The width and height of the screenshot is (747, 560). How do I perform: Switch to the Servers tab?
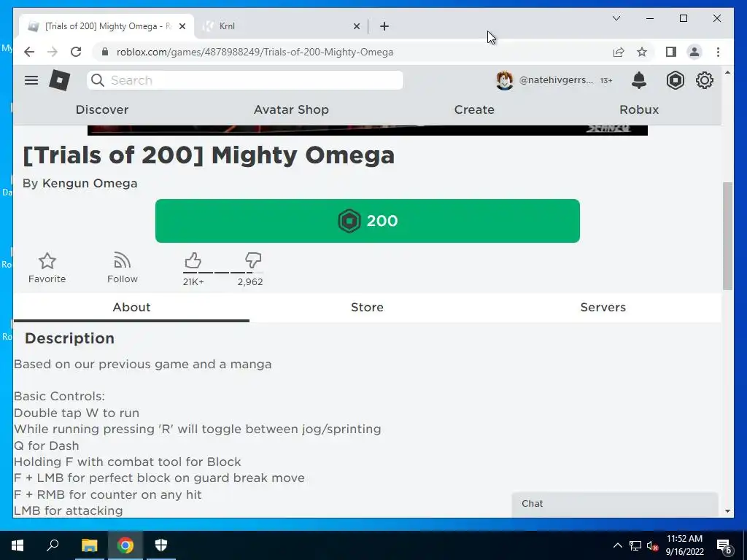click(x=603, y=307)
